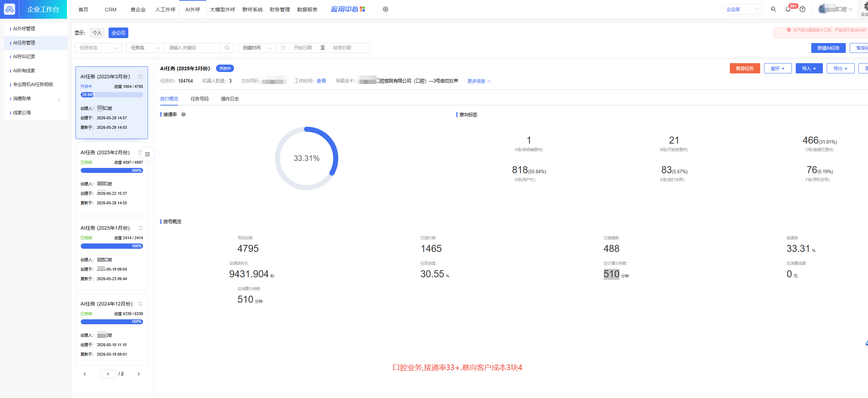Open the global search magnifier icon

pos(774,9)
